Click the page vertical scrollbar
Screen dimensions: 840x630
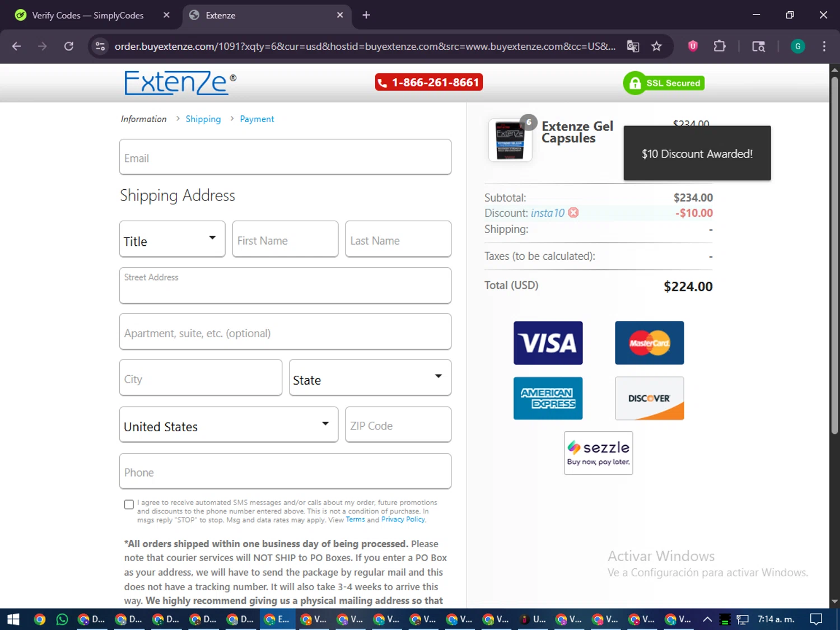pyautogui.click(x=834, y=255)
